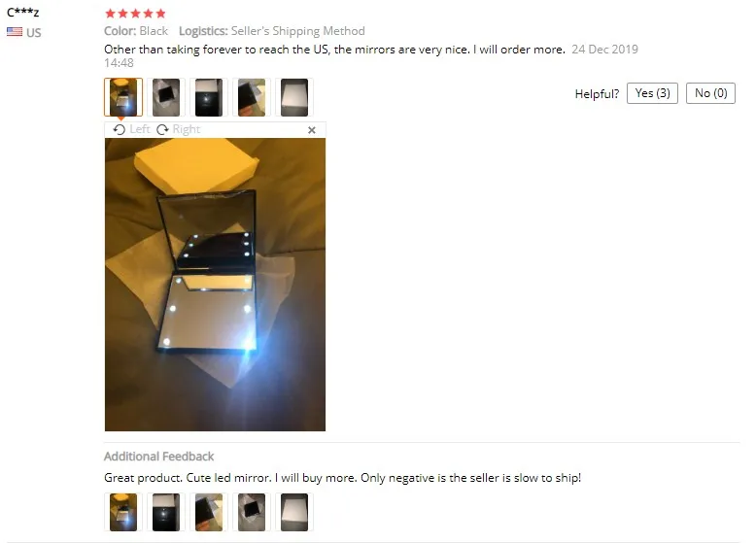756x543 pixels.
Task: Click the US flag icon
Action: tap(15, 32)
